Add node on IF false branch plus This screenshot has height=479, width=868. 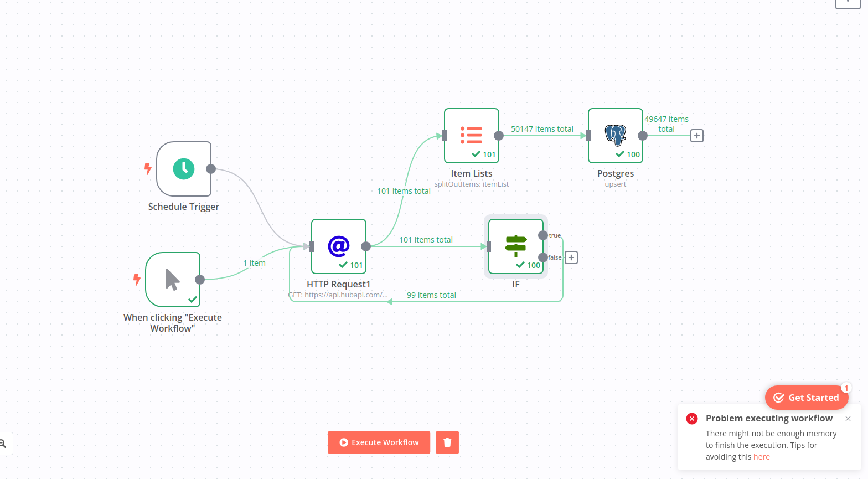(571, 257)
